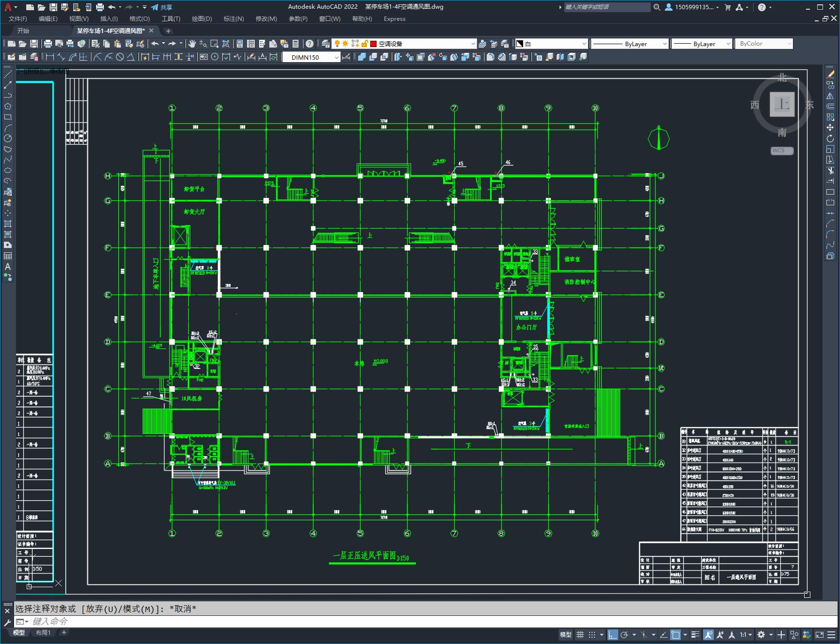
Task: Open the lineweight ByLayer dropdown
Action: pyautogui.click(x=702, y=44)
